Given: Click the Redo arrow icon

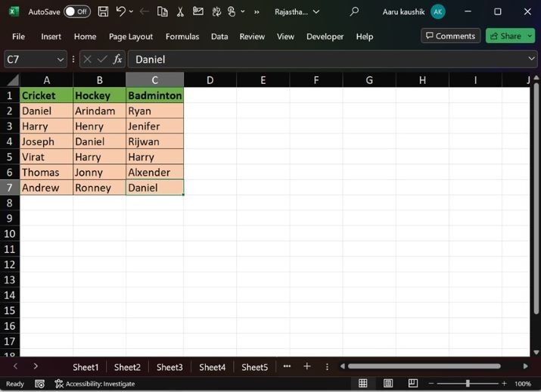Looking at the screenshot, I should tap(145, 12).
